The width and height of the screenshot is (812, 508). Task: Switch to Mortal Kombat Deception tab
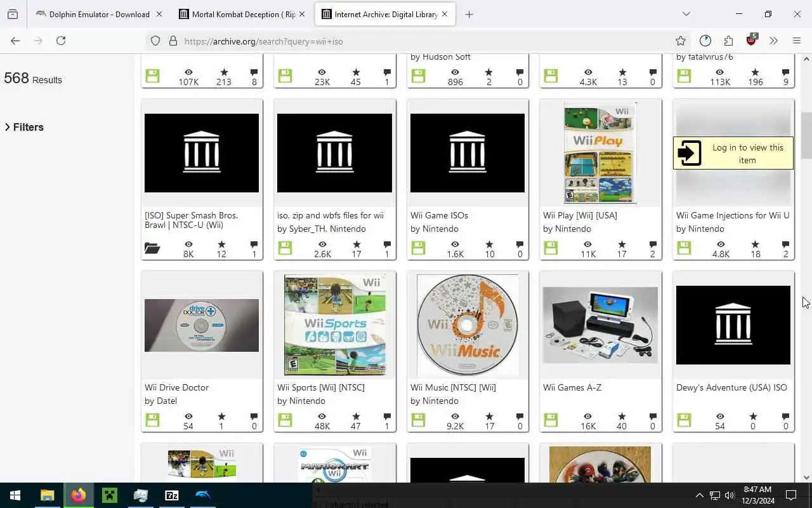(x=242, y=14)
